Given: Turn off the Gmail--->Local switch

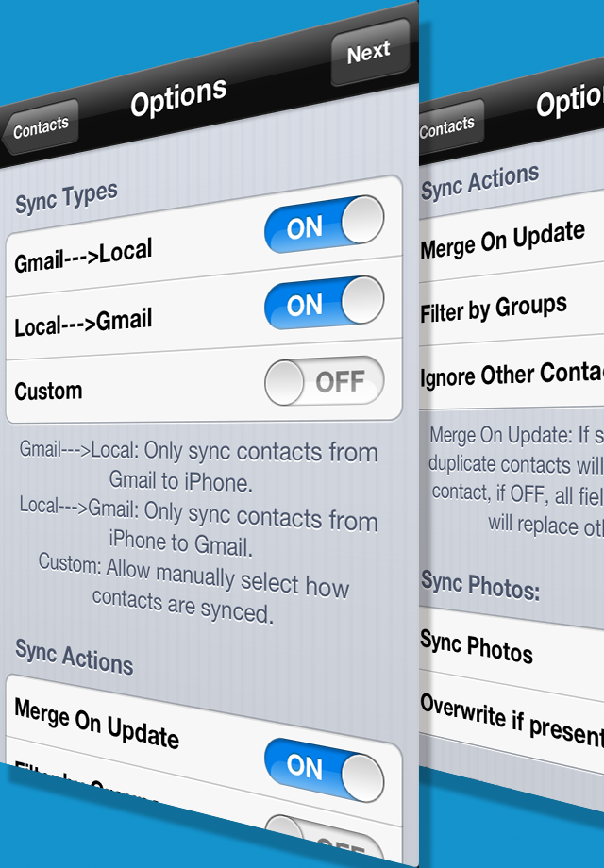Looking at the screenshot, I should [x=325, y=225].
